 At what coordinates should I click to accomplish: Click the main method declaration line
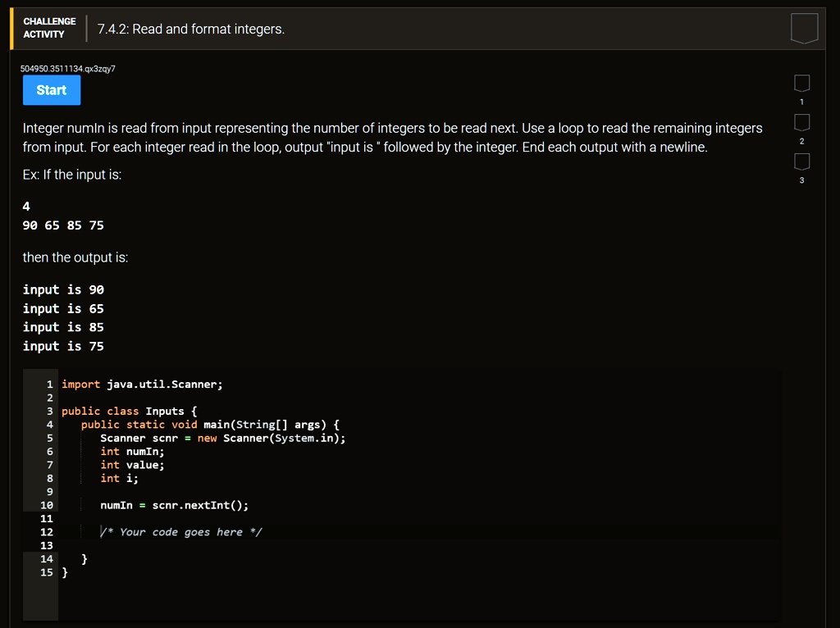coord(210,425)
